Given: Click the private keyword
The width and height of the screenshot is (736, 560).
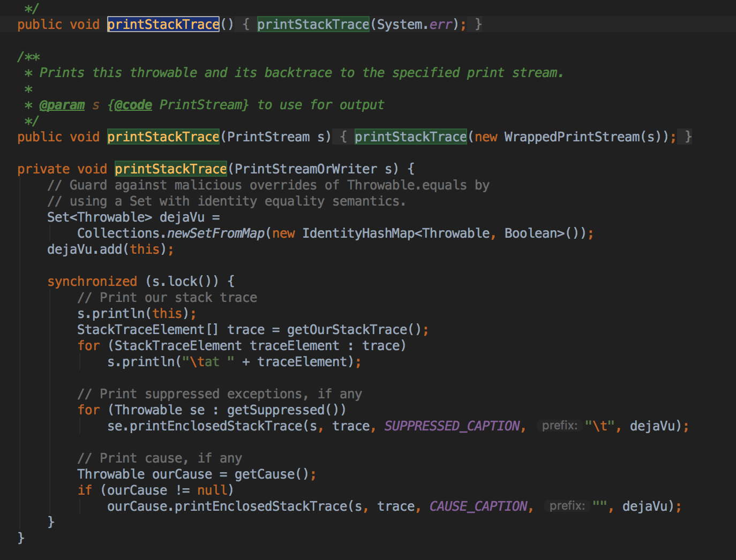Looking at the screenshot, I should [x=43, y=169].
